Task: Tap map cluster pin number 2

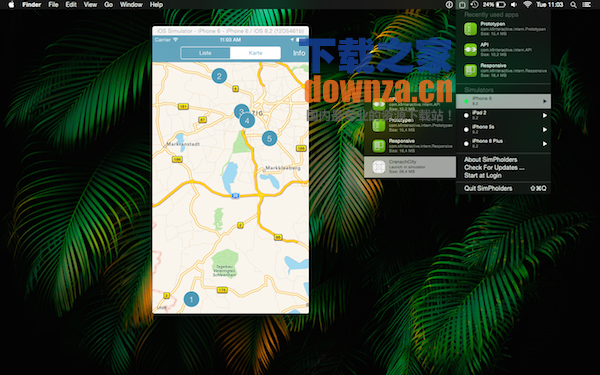Action: [x=219, y=76]
